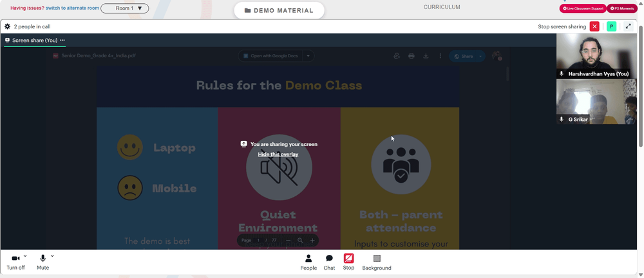
Task: Click G Srikar microphone icon
Action: (x=562, y=120)
